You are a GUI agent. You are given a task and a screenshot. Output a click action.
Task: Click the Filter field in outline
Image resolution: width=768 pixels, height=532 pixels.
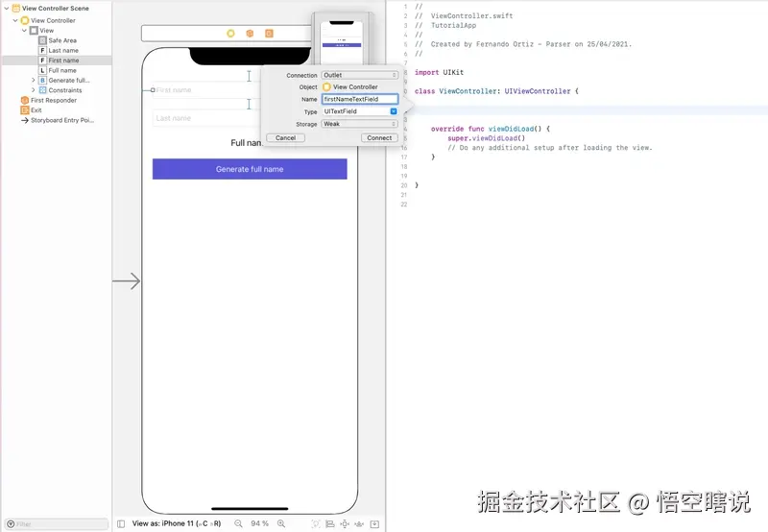click(x=57, y=524)
